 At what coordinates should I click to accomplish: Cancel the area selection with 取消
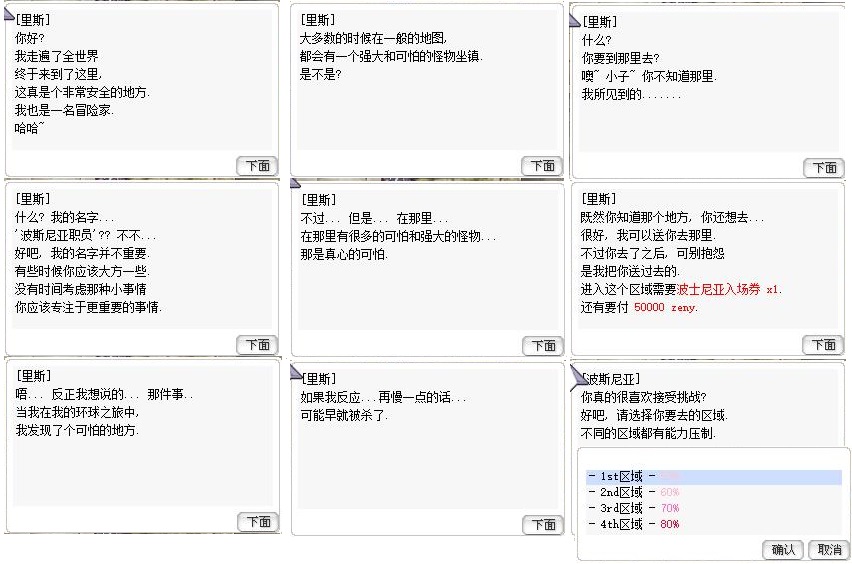(x=829, y=549)
